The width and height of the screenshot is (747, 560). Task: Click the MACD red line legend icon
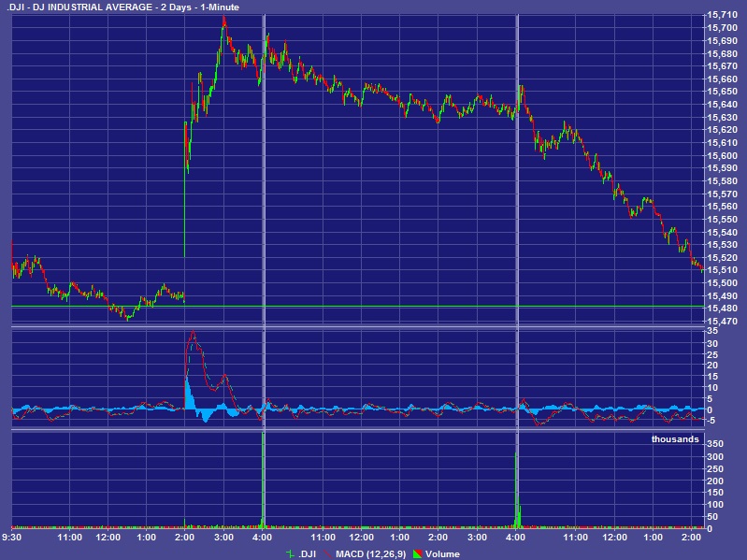pyautogui.click(x=328, y=553)
